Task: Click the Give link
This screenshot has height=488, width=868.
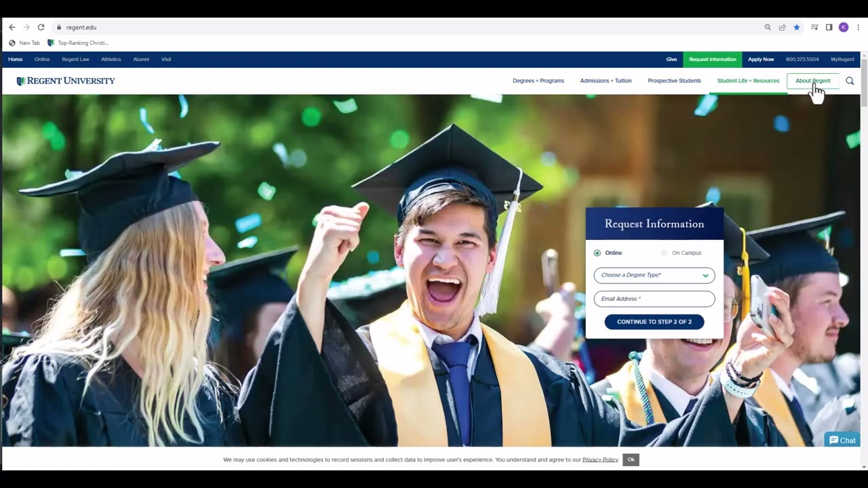Action: [x=671, y=59]
